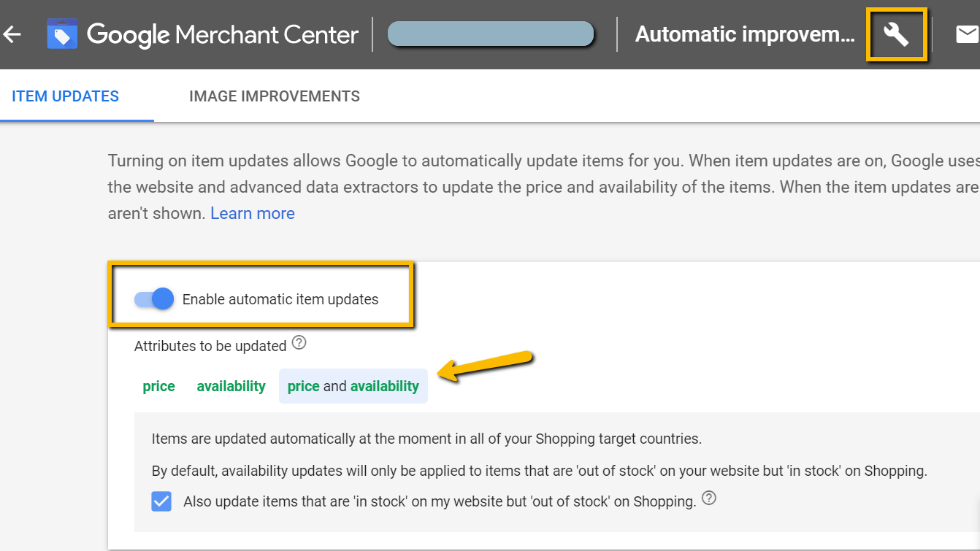The image size is (980, 551).
Task: Open the Image Improvements tab
Action: pos(275,96)
